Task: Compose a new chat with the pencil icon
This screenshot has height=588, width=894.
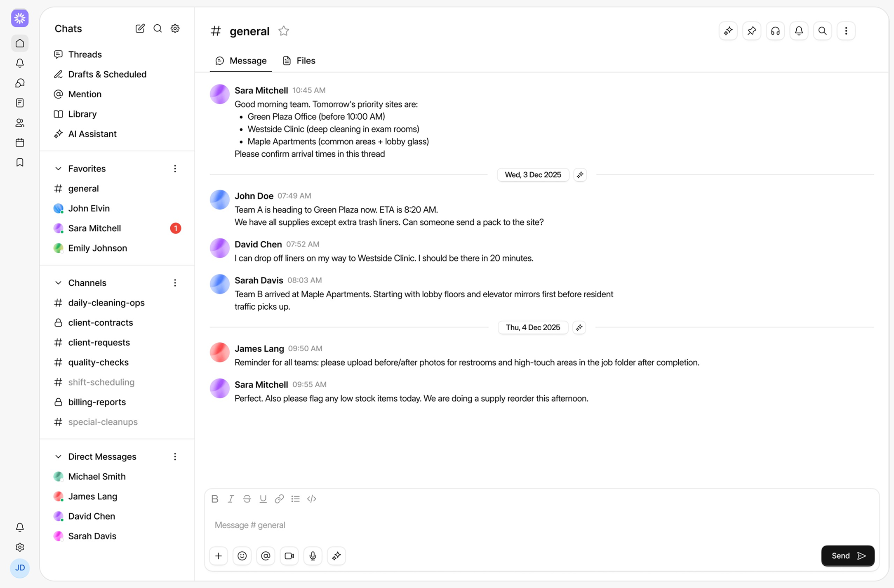Action: [x=140, y=28]
